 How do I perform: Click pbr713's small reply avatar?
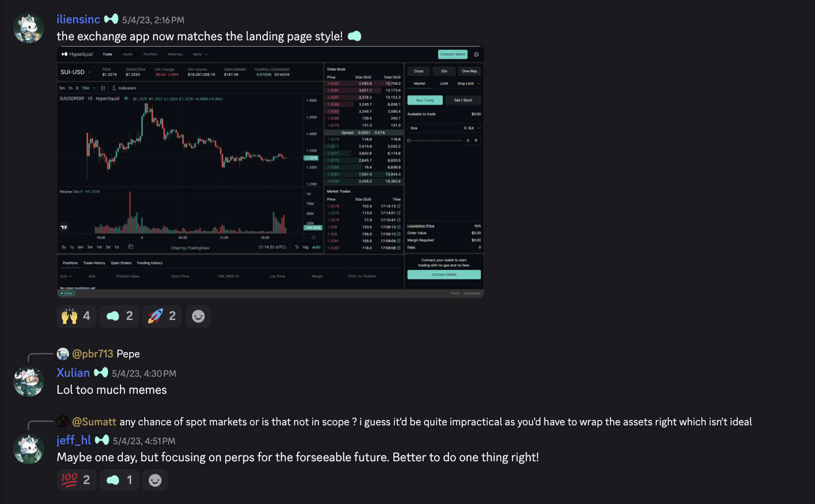[63, 354]
